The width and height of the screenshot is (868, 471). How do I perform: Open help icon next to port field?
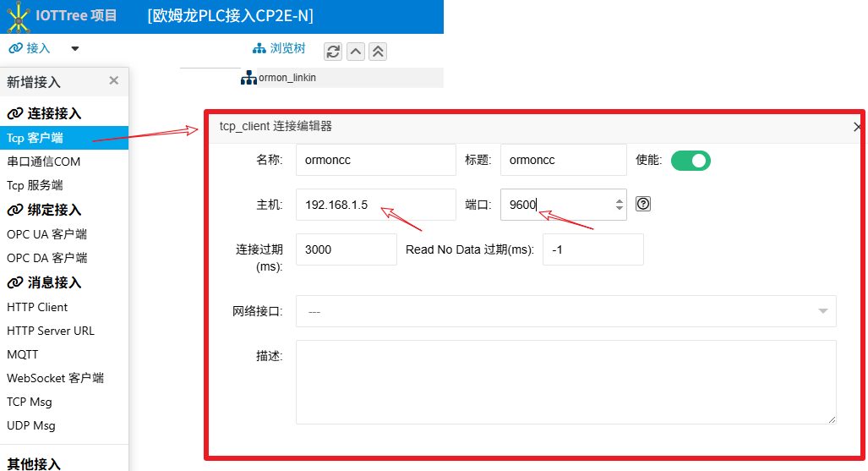click(x=642, y=204)
